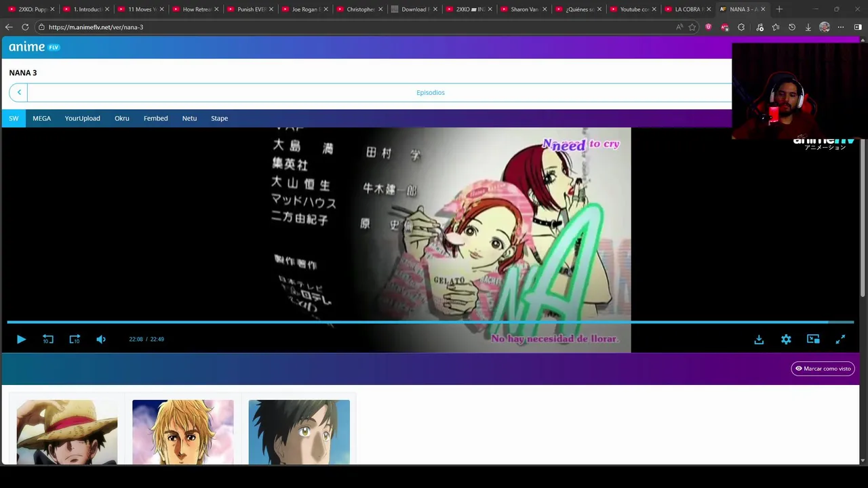Select the MEGA server tab
Viewport: 868px width, 488px height.
pos(41,118)
